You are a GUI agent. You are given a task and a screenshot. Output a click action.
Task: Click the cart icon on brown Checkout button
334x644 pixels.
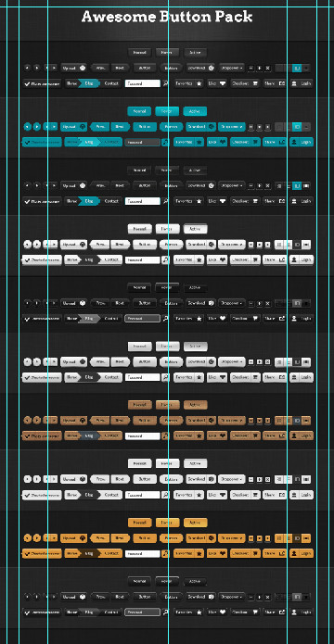[255, 436]
